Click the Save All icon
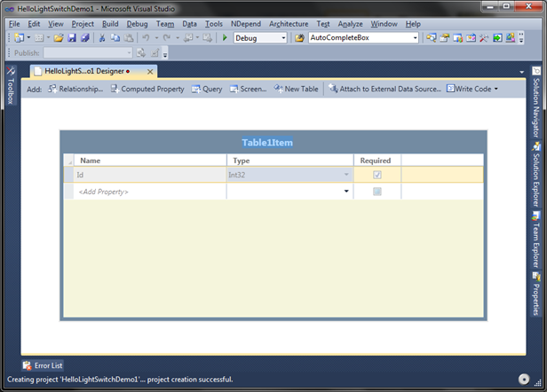This screenshot has height=392, width=547. [84, 37]
